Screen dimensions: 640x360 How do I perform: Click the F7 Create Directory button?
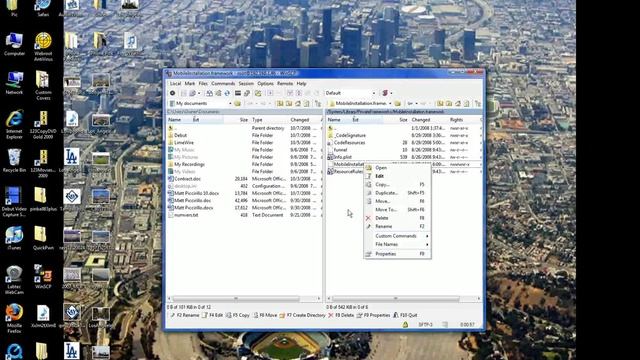tap(302, 316)
